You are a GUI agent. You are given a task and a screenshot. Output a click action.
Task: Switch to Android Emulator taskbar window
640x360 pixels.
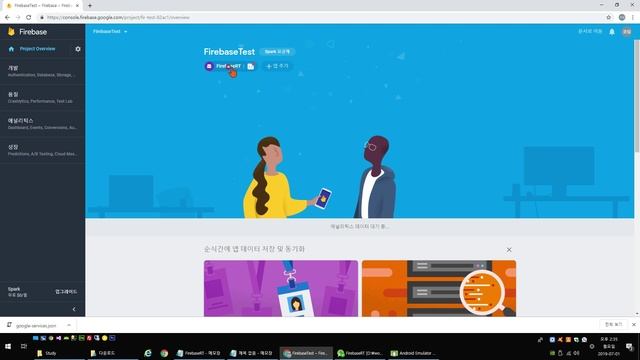coord(413,353)
